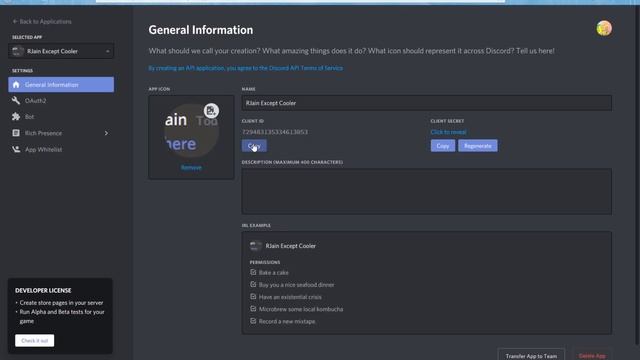Remove the app icon
The width and height of the screenshot is (640, 360).
(191, 167)
